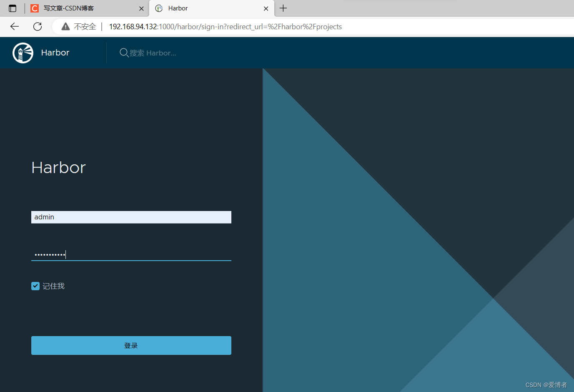Click the search magnifier icon in header
The image size is (574, 392).
[x=124, y=53]
